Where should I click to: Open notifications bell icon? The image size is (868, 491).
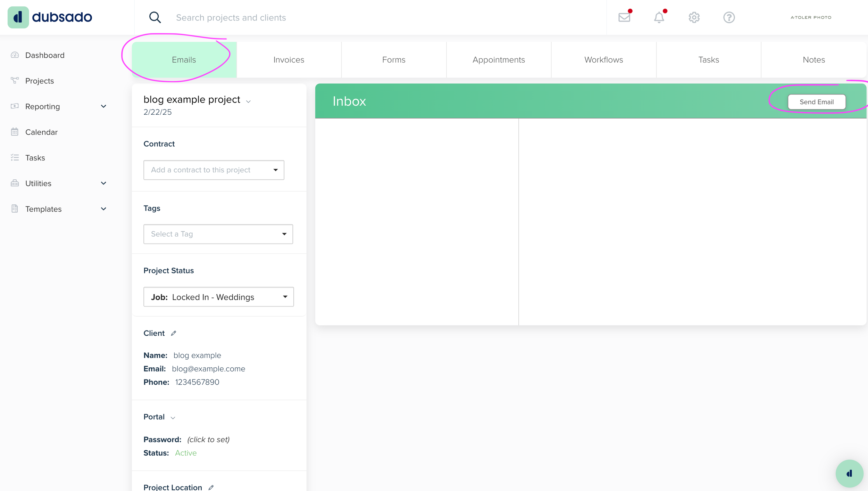coord(659,17)
